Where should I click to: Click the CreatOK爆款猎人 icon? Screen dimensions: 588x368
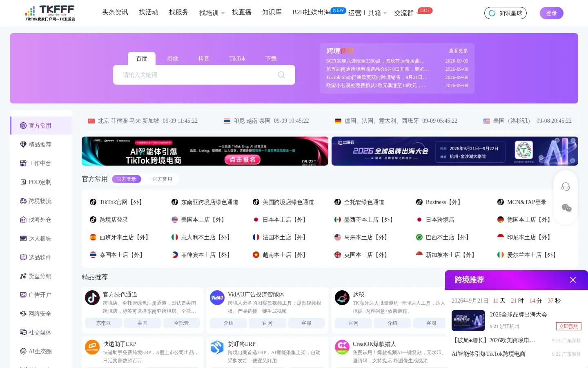[342, 347]
